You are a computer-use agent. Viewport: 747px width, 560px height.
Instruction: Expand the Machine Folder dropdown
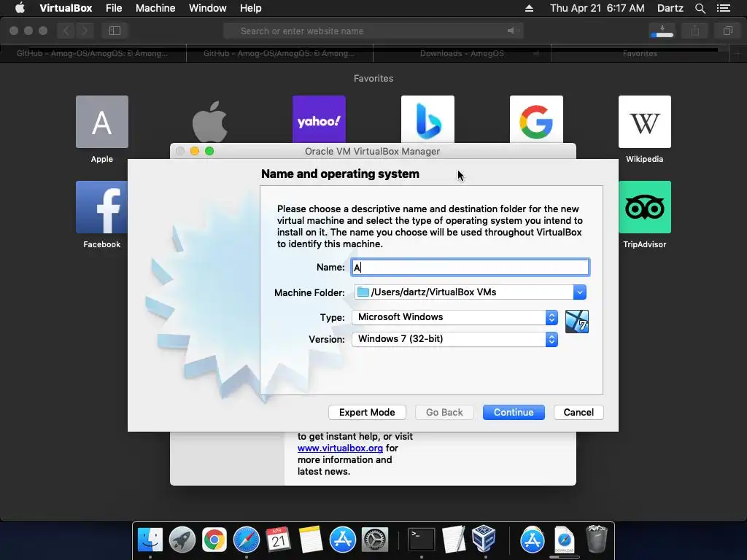point(579,292)
